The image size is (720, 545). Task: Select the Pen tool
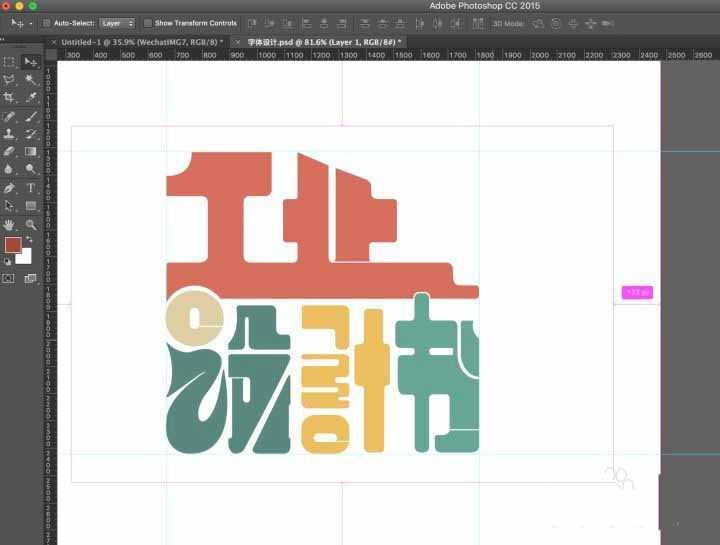(x=9, y=188)
